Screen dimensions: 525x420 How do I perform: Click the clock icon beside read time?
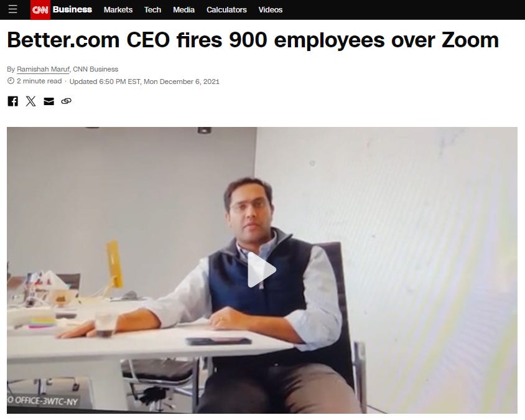point(11,81)
